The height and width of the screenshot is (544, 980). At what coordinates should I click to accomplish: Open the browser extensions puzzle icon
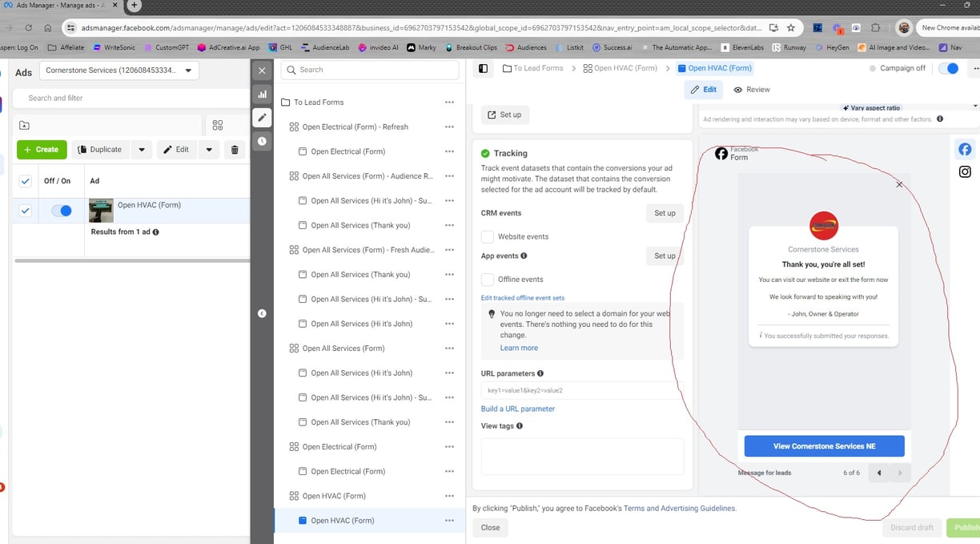pos(878,27)
